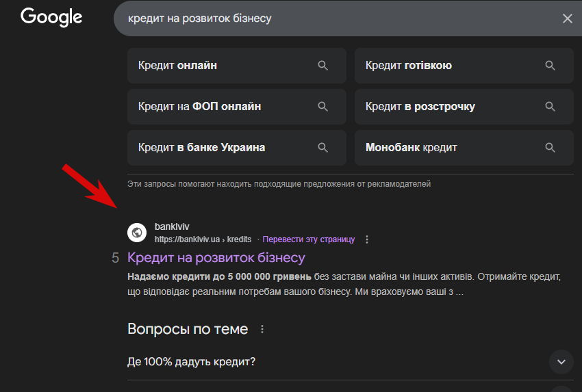Click the Вопросы по теме heading
The width and height of the screenshot is (582, 392).
[x=188, y=329]
